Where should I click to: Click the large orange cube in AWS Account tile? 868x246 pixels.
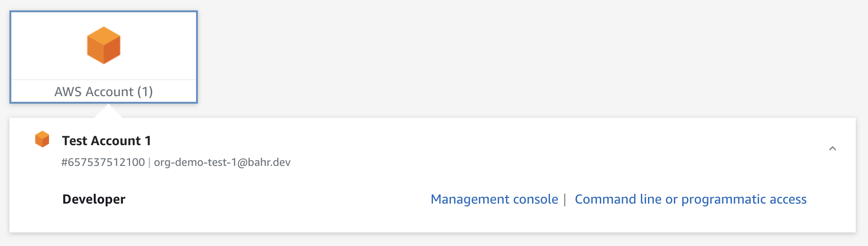(104, 45)
